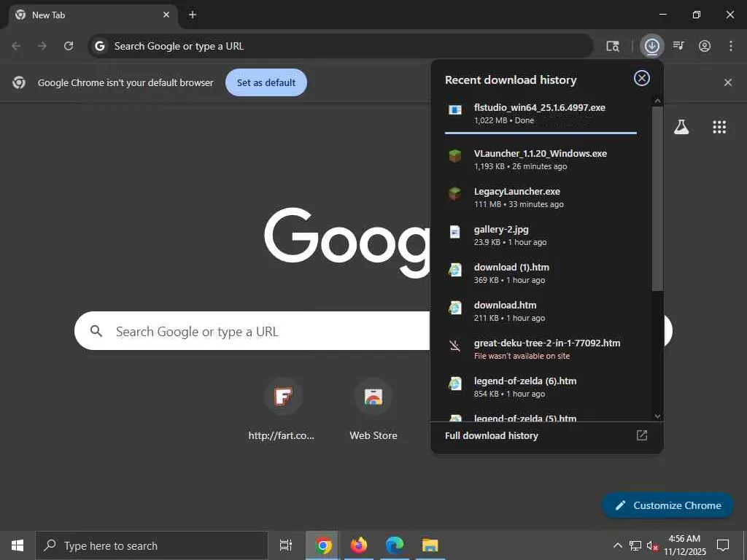This screenshot has width=747, height=560.
Task: Click the download (1).htm file icon
Action: coord(455,270)
